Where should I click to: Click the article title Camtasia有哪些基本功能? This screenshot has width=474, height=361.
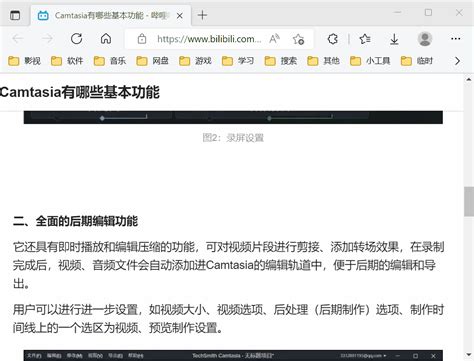(x=80, y=92)
